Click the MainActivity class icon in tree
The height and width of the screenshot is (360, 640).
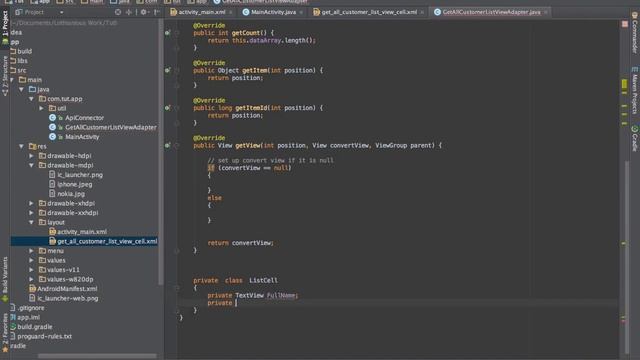(x=52, y=137)
